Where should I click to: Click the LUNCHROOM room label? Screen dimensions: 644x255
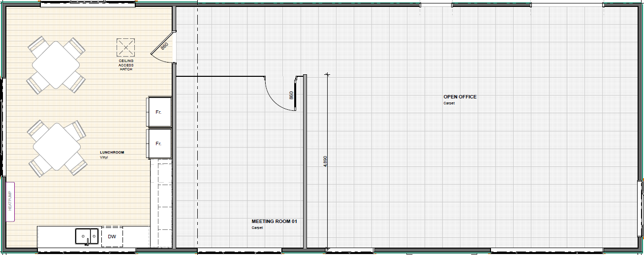pyautogui.click(x=112, y=153)
